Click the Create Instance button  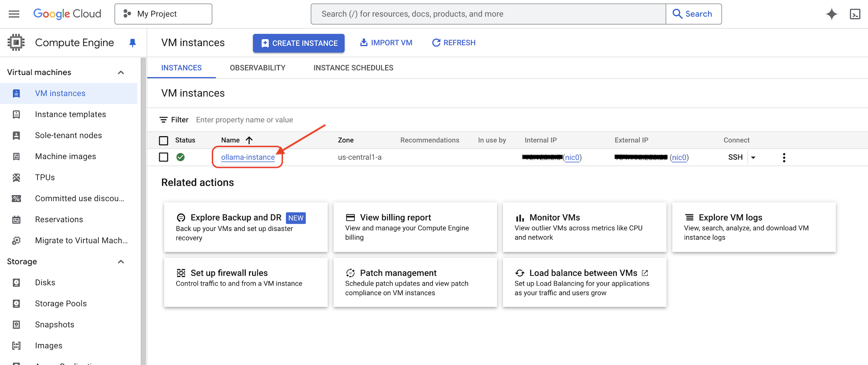click(299, 43)
